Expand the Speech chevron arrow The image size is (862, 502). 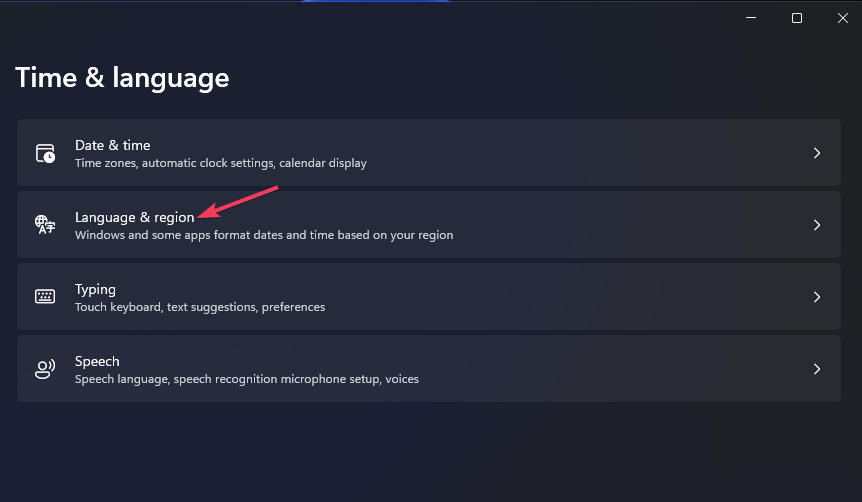[817, 369]
